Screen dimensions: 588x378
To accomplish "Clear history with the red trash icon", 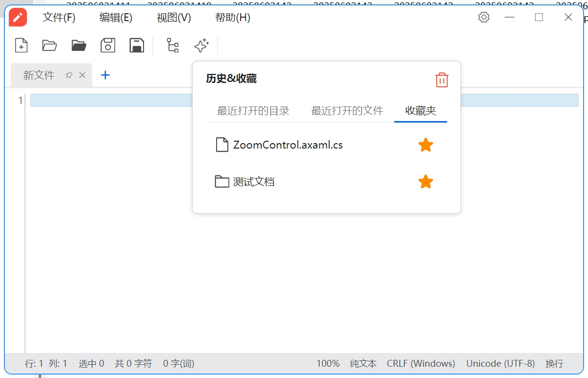I will [442, 80].
